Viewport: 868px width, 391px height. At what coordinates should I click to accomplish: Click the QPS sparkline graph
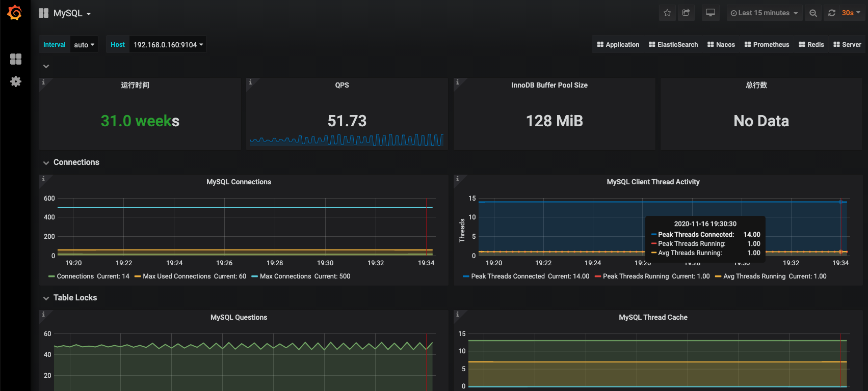[x=347, y=139]
